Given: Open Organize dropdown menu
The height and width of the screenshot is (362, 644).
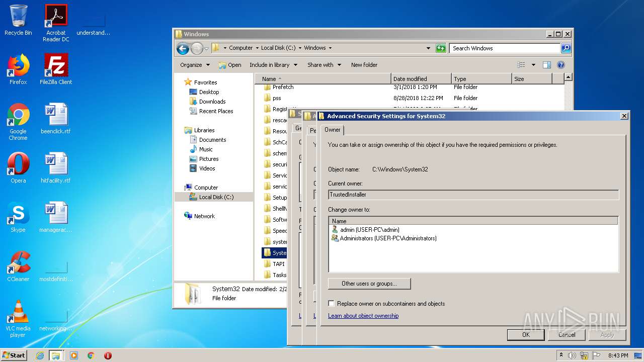Looking at the screenshot, I should pos(195,65).
